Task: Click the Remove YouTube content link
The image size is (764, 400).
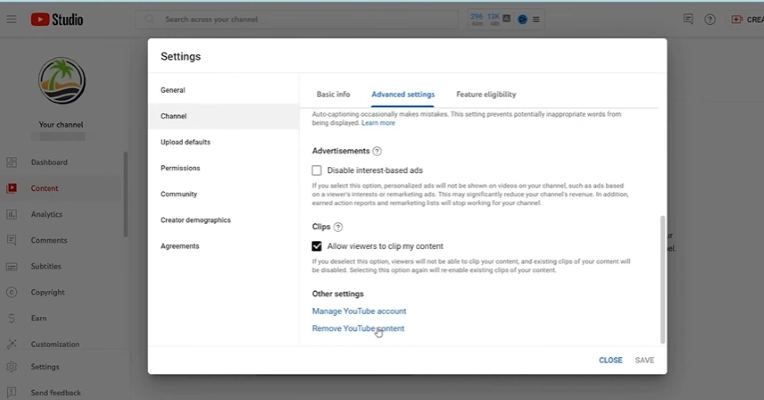Action: (x=358, y=328)
